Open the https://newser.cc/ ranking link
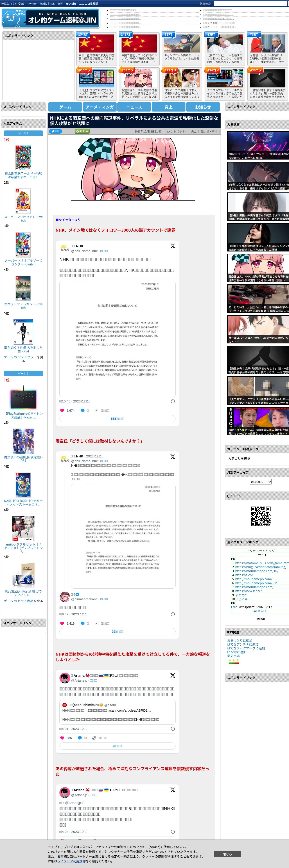The width and height of the screenshot is (289, 868). (248, 591)
